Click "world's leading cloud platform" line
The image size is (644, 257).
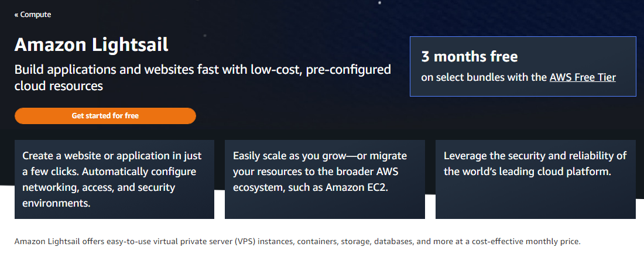527,172
